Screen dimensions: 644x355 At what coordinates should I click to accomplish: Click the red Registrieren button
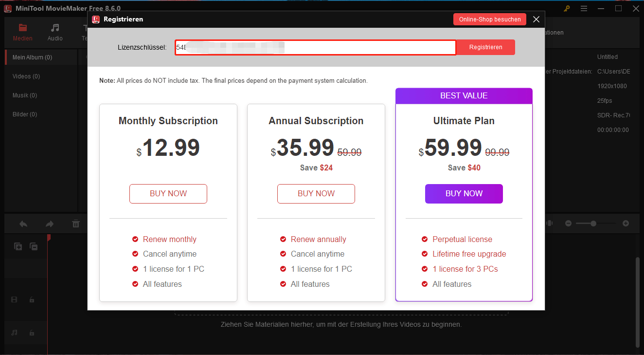pos(486,47)
